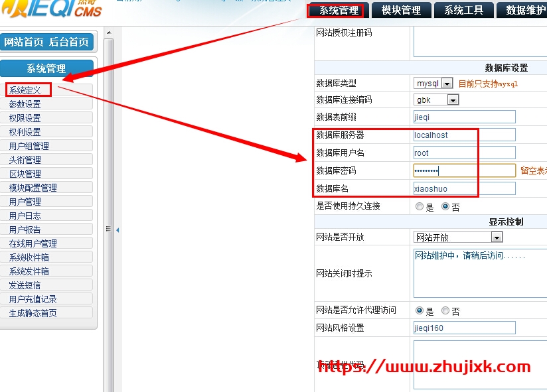Collapse sidebar with the blue splitter arrow

[117, 230]
